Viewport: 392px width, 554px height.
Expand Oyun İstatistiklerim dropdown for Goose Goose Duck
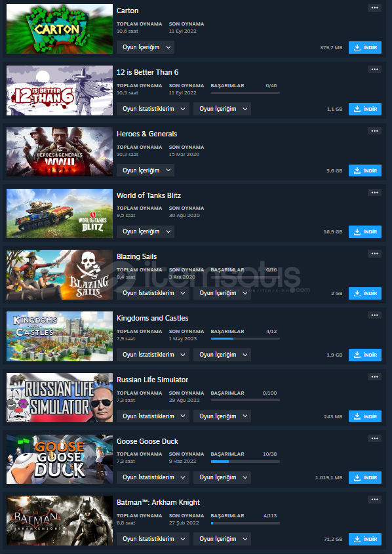(x=153, y=477)
